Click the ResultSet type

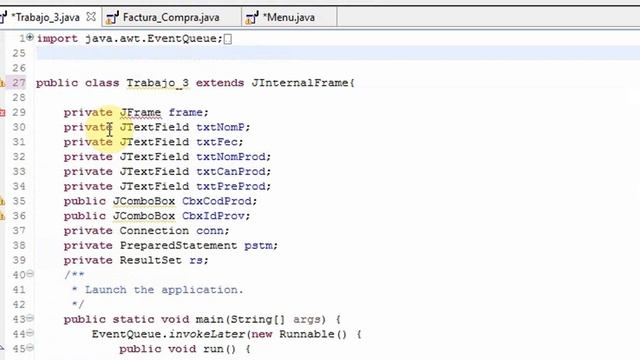tap(151, 260)
